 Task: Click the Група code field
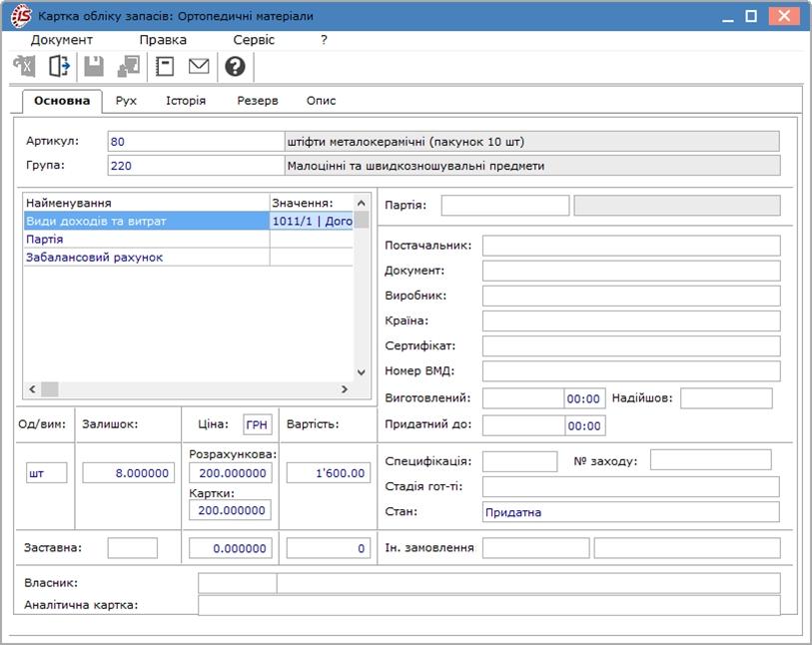196,166
